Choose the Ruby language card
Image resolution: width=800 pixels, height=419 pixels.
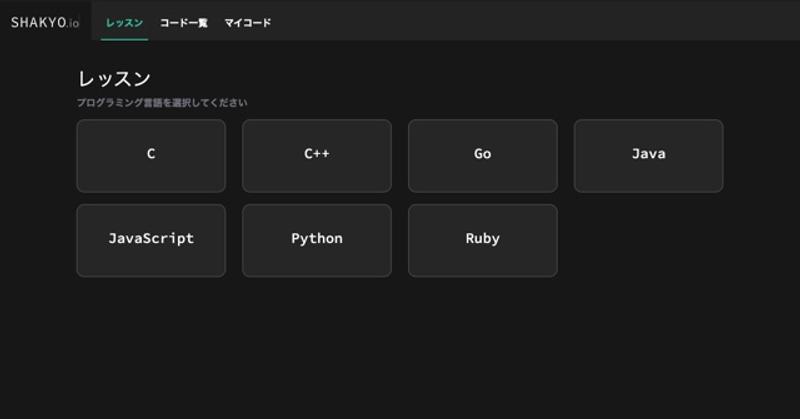pyautogui.click(x=483, y=240)
